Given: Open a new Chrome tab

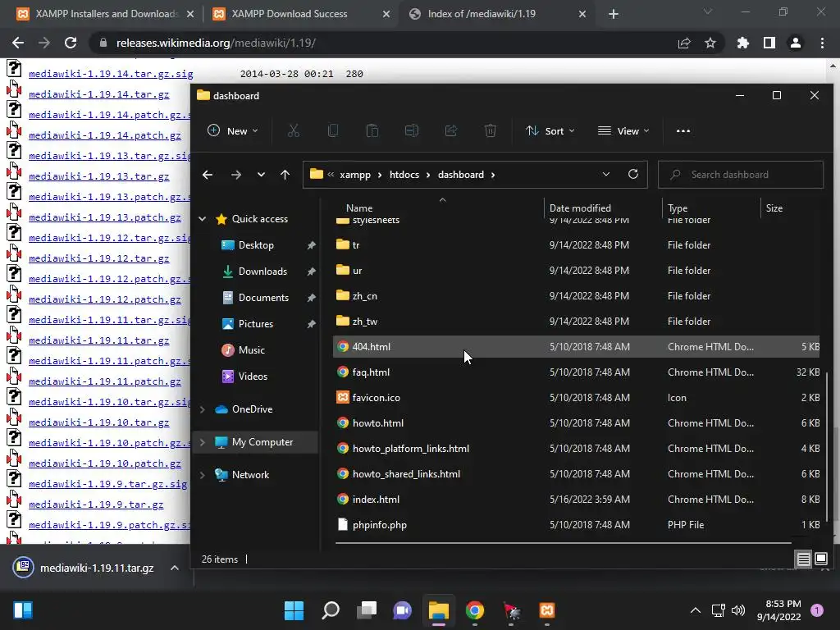Looking at the screenshot, I should [614, 14].
